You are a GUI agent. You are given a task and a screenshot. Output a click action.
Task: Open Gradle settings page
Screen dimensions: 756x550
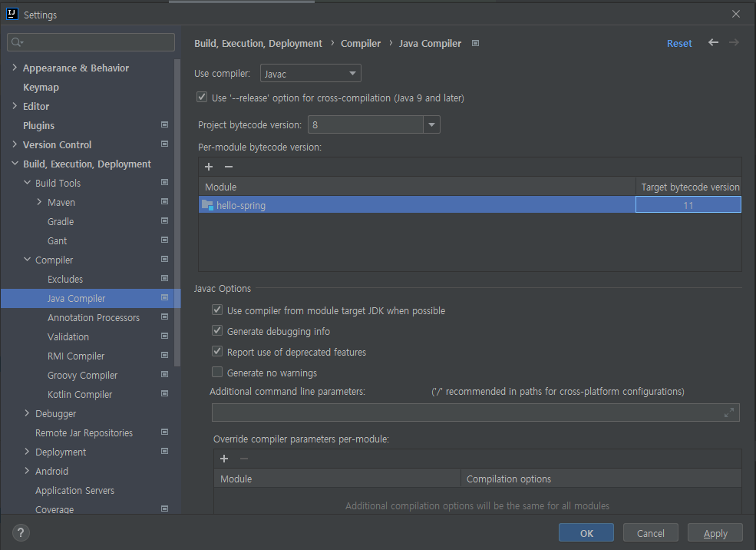61,221
